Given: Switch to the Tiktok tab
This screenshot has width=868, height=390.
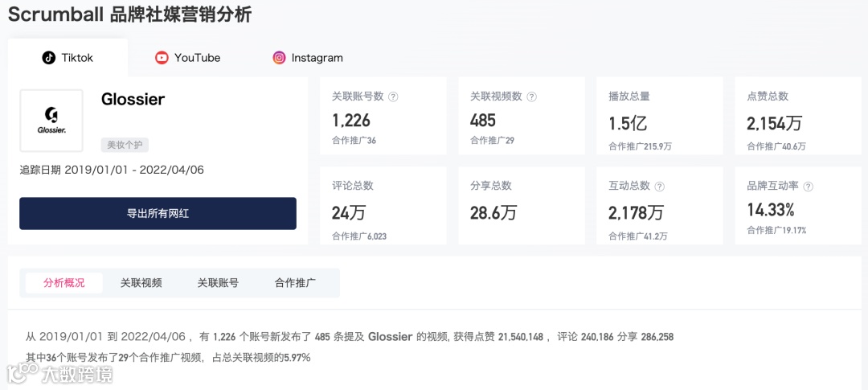Looking at the screenshot, I should [68, 58].
